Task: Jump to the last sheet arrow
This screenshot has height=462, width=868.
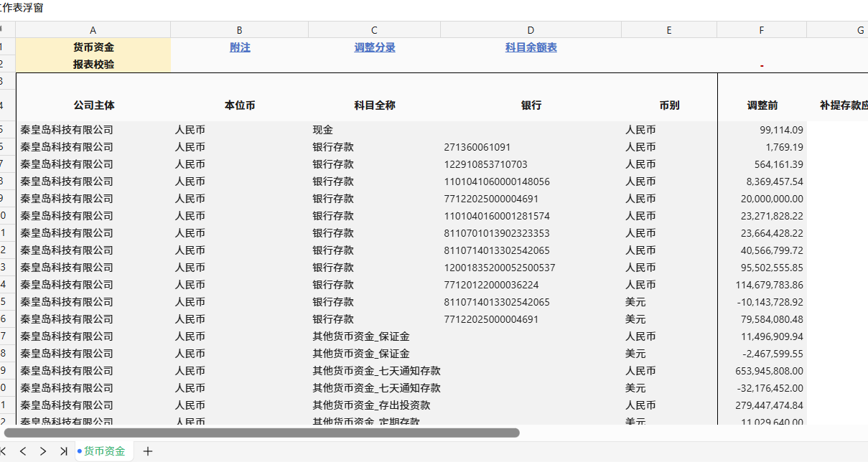Action: [x=63, y=451]
